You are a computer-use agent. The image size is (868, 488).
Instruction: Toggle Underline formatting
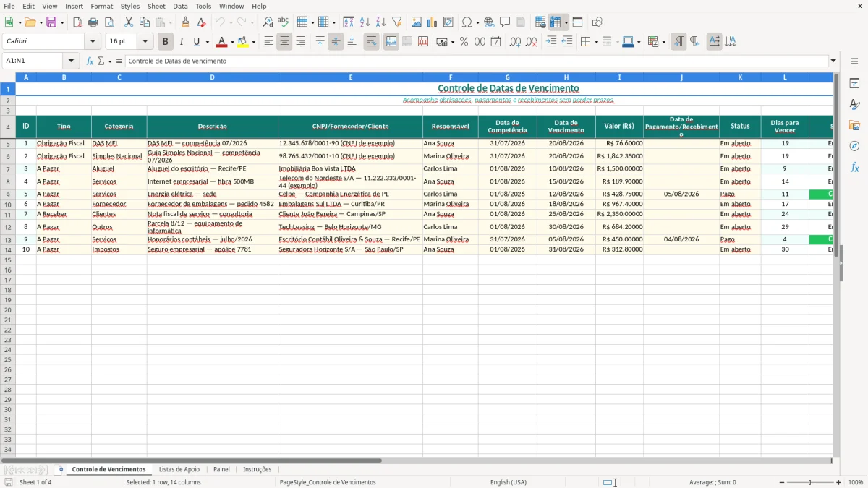coord(197,42)
